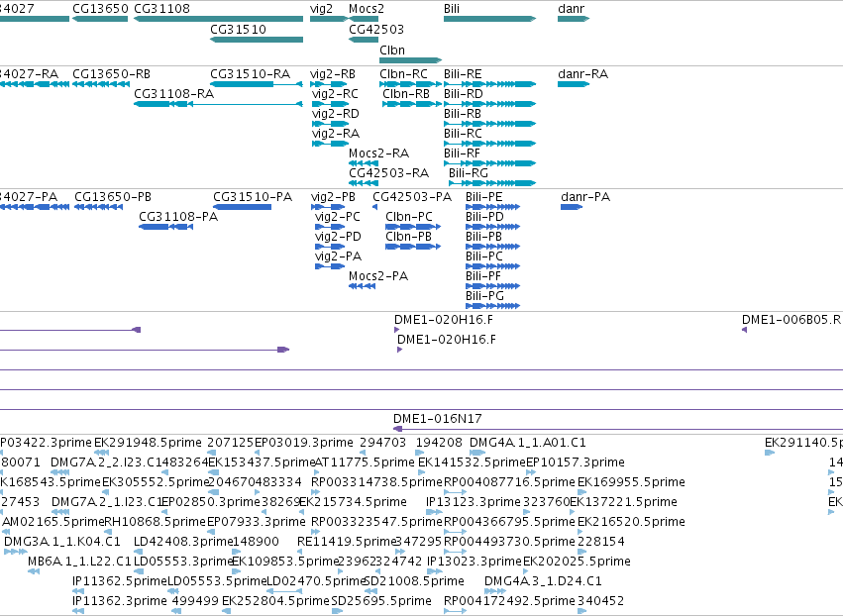The height and width of the screenshot is (616, 843).
Task: Select the Mocs2-RA transcript label
Action: (x=379, y=154)
